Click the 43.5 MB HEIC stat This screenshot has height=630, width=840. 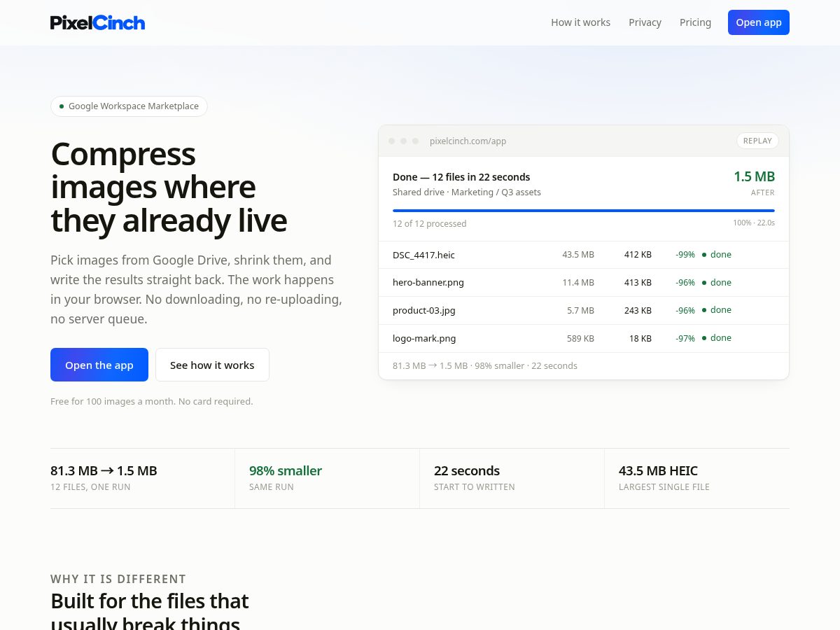click(x=658, y=470)
